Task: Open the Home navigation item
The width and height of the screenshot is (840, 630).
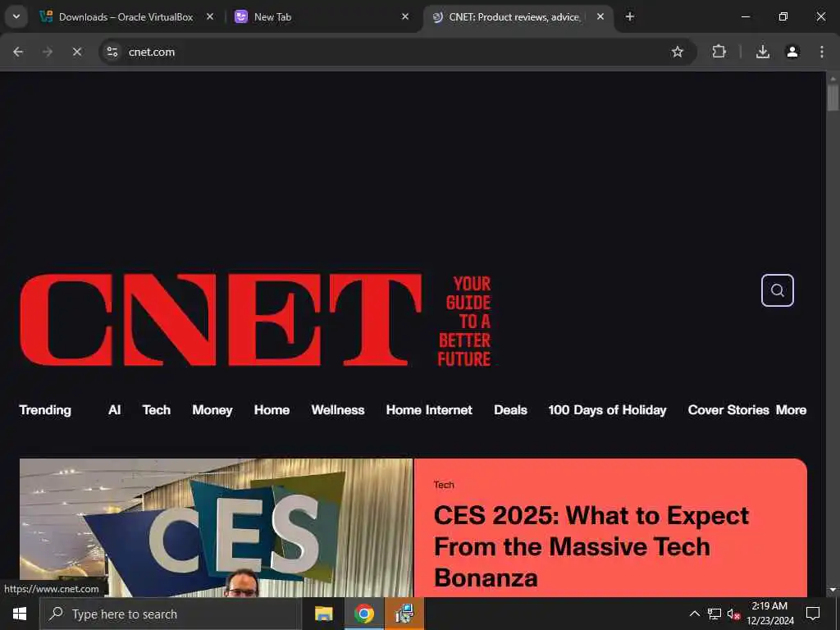Action: tap(272, 410)
